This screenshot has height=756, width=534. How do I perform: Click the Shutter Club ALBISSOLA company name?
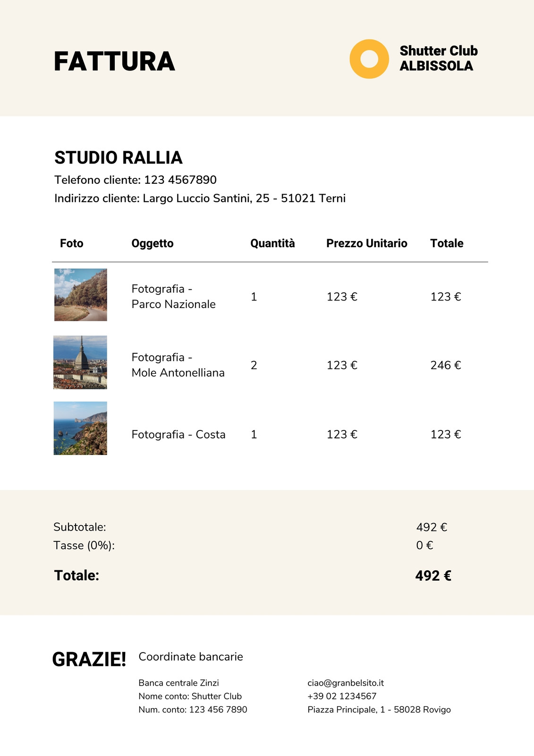pyautogui.click(x=439, y=58)
